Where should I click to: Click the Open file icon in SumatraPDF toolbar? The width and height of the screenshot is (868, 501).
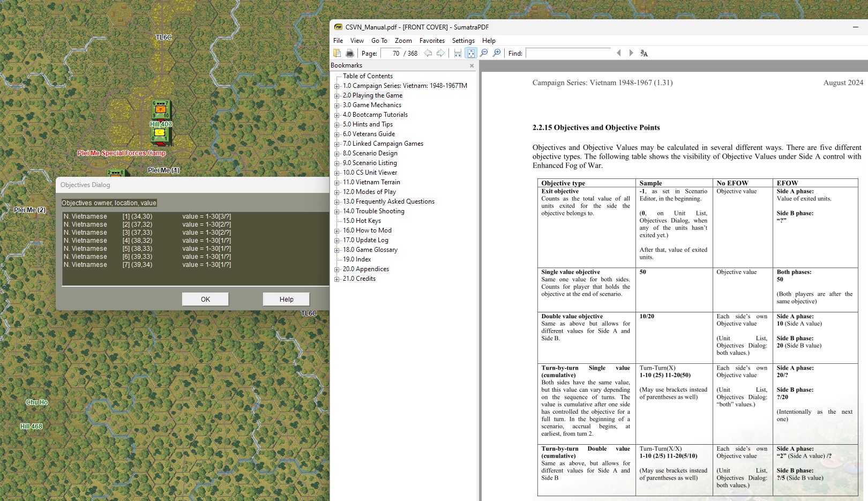coord(337,53)
